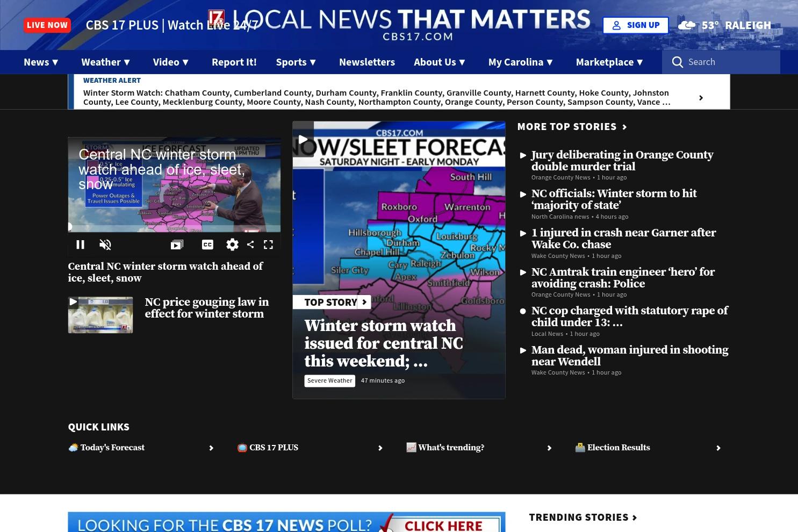Image resolution: width=798 pixels, height=532 pixels.
Task: Read NC officials winter storm story
Action: pos(614,199)
